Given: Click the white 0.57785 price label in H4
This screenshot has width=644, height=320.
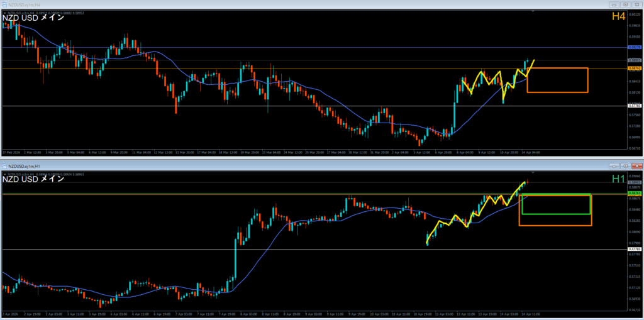Looking at the screenshot, I should (635, 106).
